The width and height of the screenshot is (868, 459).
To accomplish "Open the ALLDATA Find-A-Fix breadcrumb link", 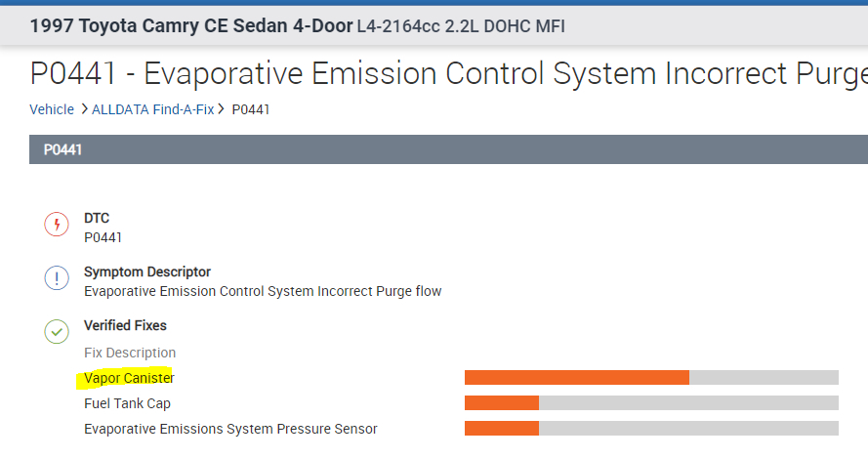I will pyautogui.click(x=154, y=109).
